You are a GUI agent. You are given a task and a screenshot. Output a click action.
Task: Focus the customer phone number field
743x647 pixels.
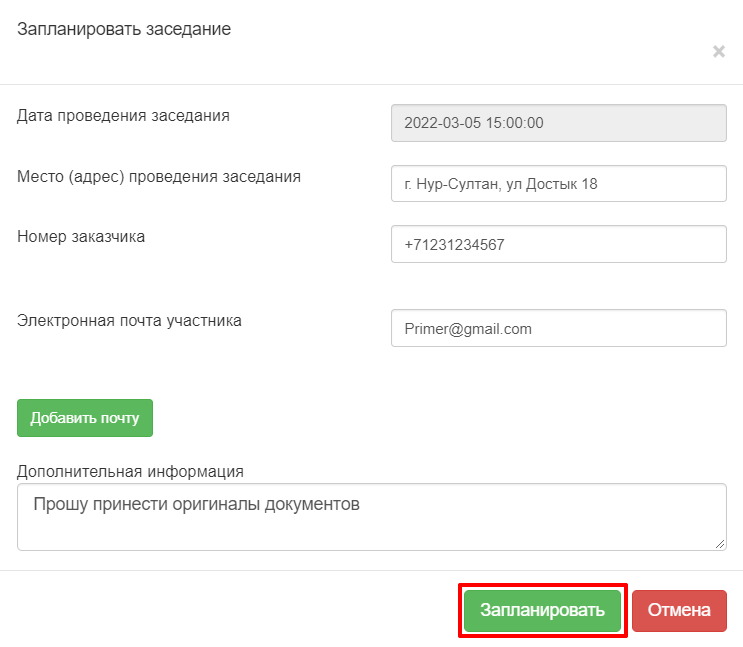pos(559,244)
